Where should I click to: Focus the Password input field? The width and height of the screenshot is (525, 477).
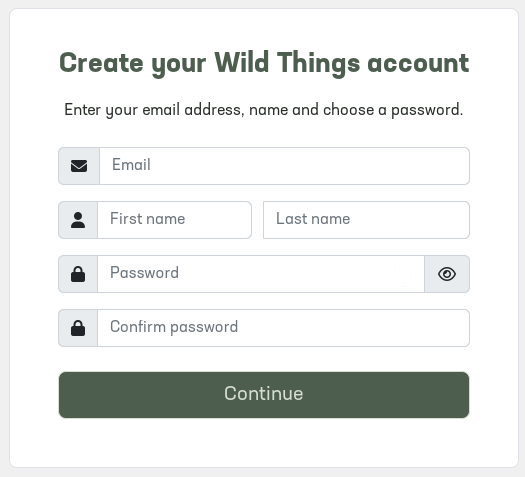(x=261, y=274)
